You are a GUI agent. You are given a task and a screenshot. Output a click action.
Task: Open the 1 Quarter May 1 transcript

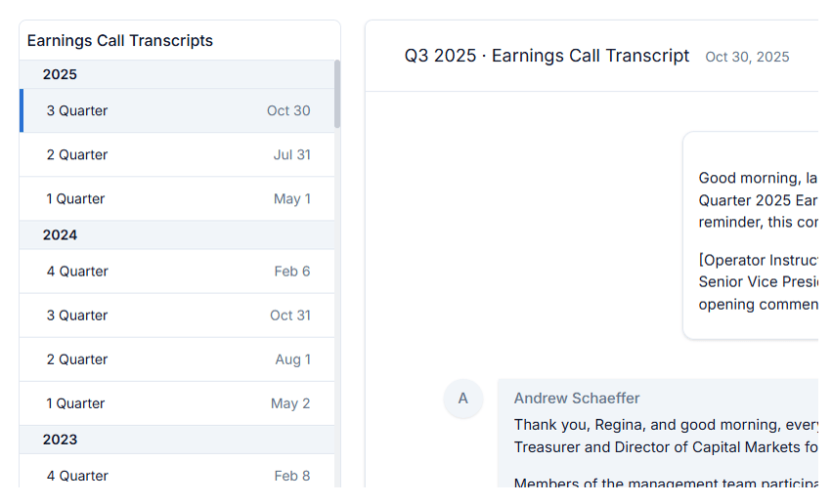[176, 199]
